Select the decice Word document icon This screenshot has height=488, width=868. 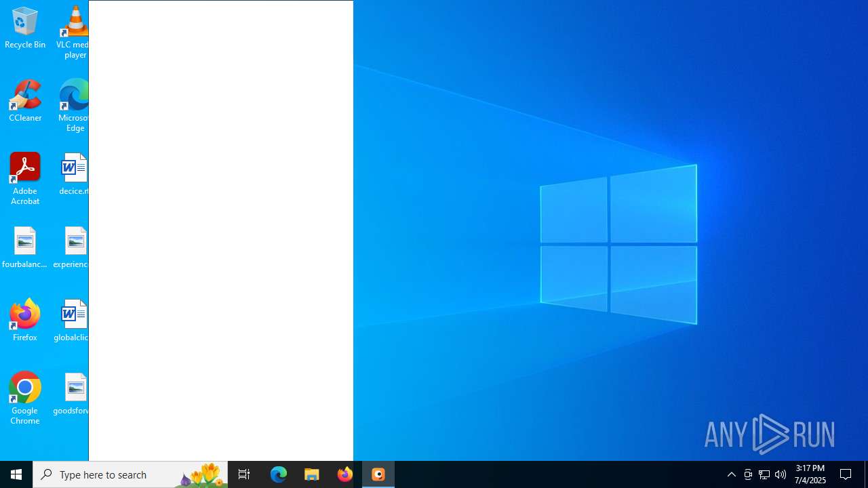click(x=73, y=174)
